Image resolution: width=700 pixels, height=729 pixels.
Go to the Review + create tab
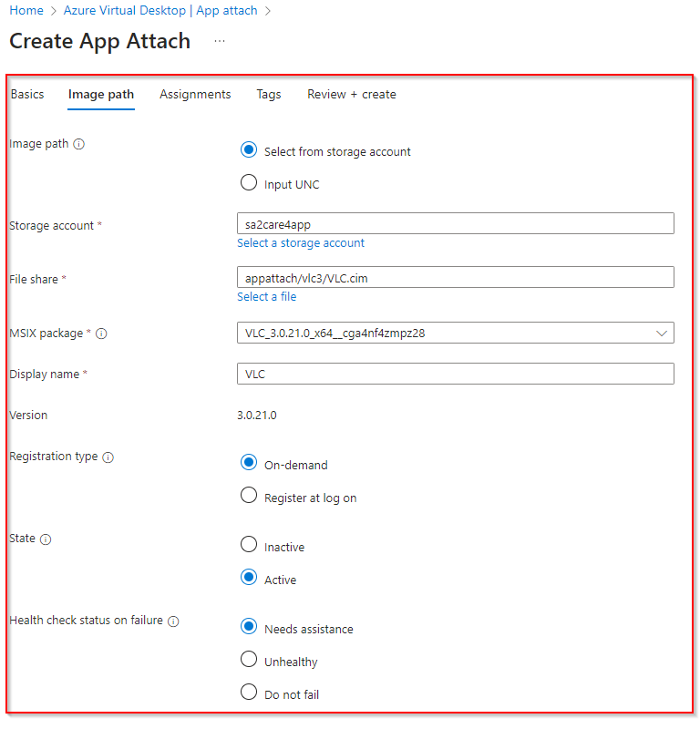[x=351, y=95]
